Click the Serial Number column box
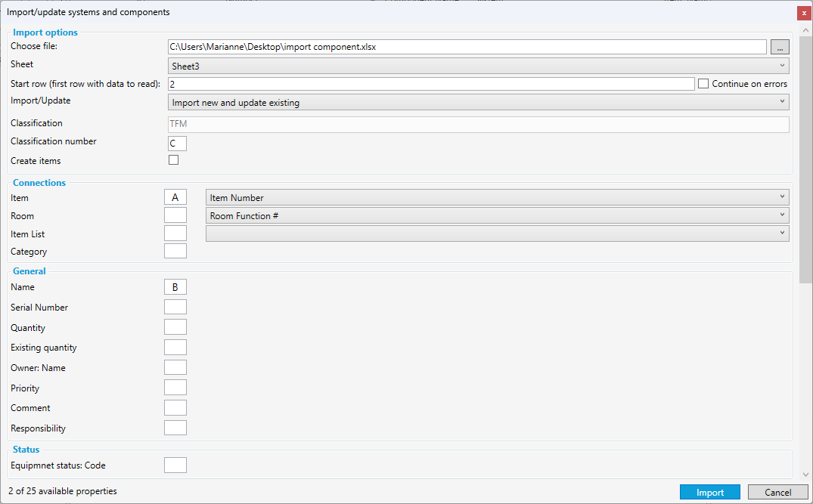The width and height of the screenshot is (813, 504). (x=175, y=307)
